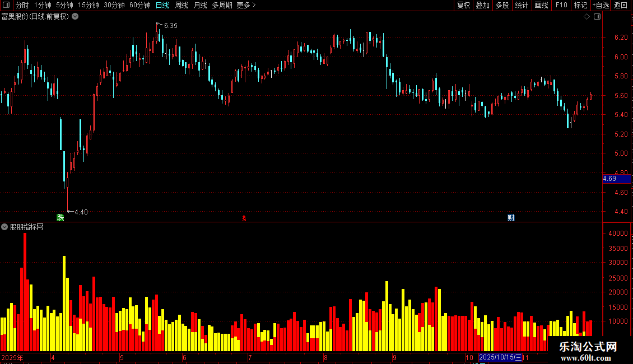
Task: Select the 5分钟 period
Action: (x=64, y=5)
